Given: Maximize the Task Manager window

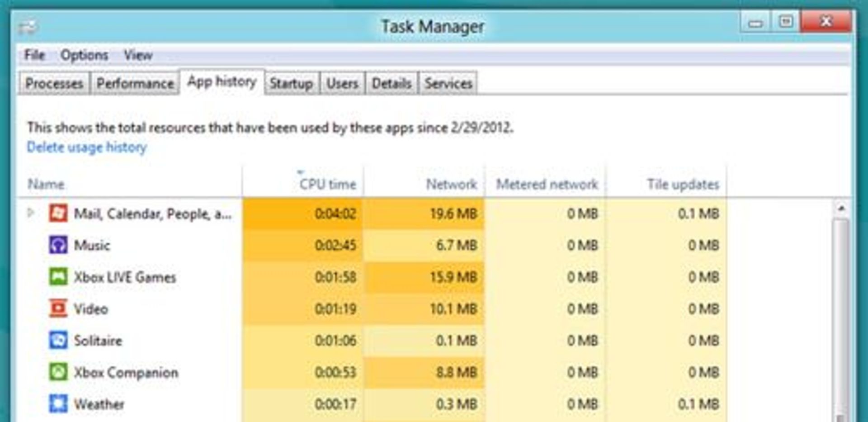Looking at the screenshot, I should coord(786,22).
